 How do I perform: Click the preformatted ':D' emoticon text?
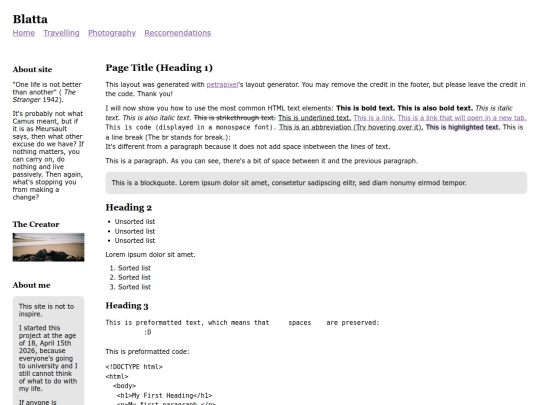[147, 332]
